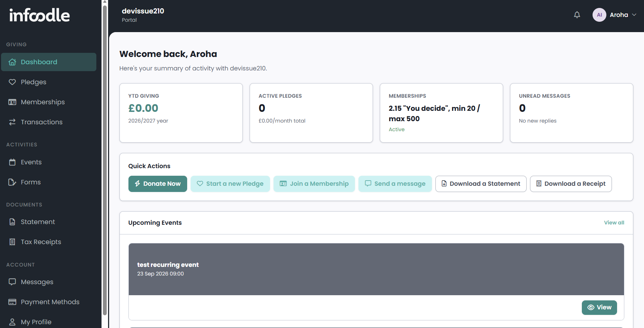Click the YTD Giving £0.00 amount
Screen dimensions: 644x328
pyautogui.click(x=143, y=108)
